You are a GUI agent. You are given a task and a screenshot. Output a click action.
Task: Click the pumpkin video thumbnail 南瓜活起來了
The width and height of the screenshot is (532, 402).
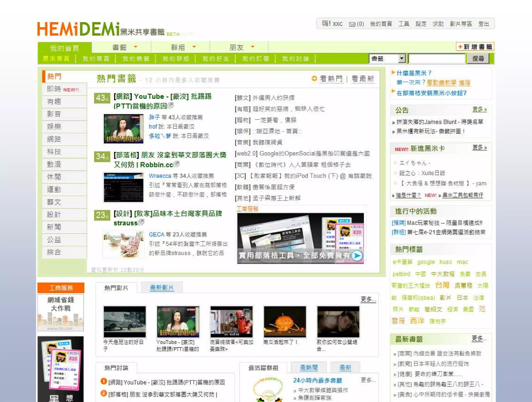click(285, 322)
